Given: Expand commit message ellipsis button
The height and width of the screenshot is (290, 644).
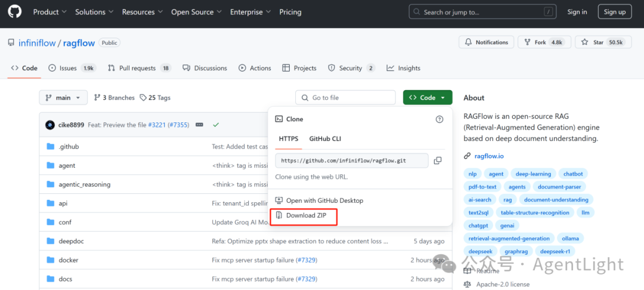Looking at the screenshot, I should tap(200, 125).
